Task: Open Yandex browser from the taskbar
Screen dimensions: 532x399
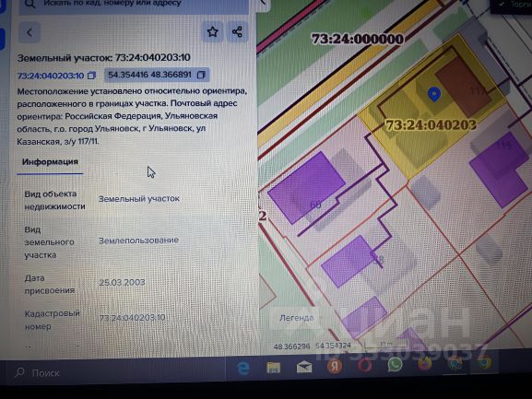Action: pos(335,366)
